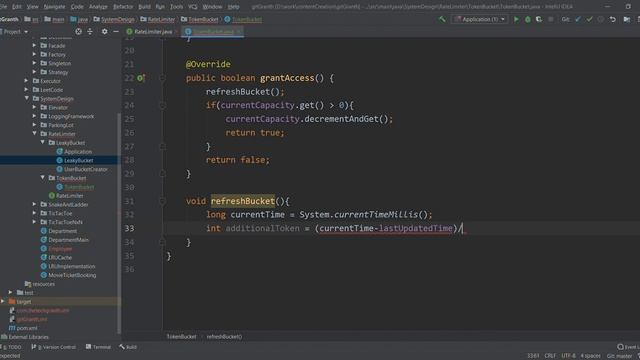
Task: Hide the Project tool window minus icon
Action: coord(116,31)
